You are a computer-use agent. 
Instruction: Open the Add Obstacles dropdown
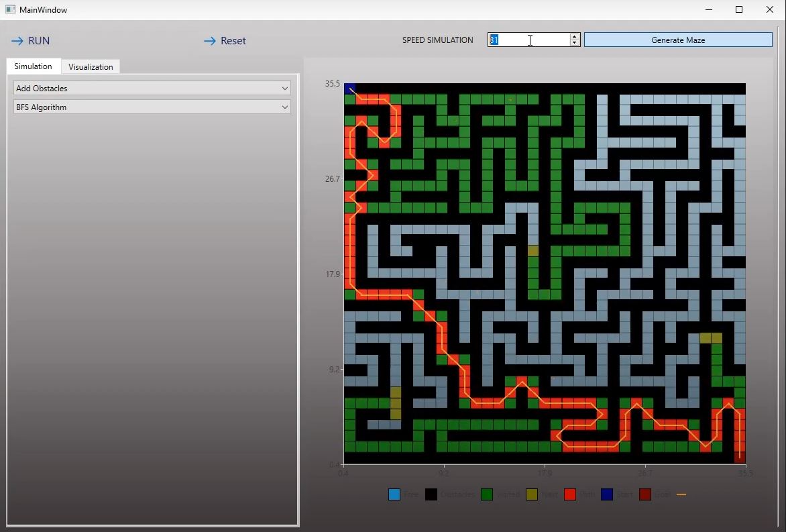152,89
